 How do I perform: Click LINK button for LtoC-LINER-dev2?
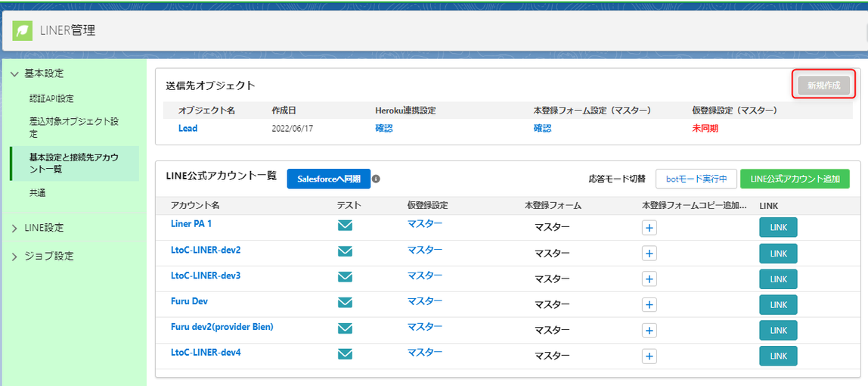(x=778, y=253)
